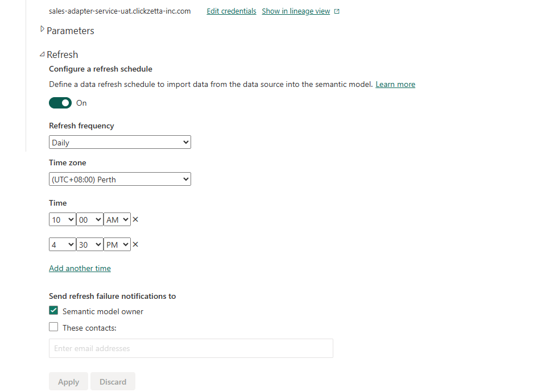Open lineage view external link icon
Viewport: 554px width, 392px height.
click(337, 11)
